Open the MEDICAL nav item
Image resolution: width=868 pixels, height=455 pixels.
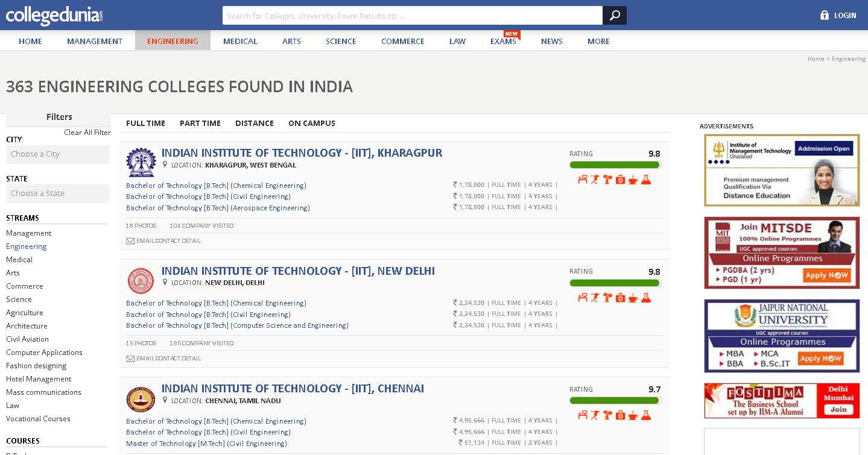pos(240,41)
